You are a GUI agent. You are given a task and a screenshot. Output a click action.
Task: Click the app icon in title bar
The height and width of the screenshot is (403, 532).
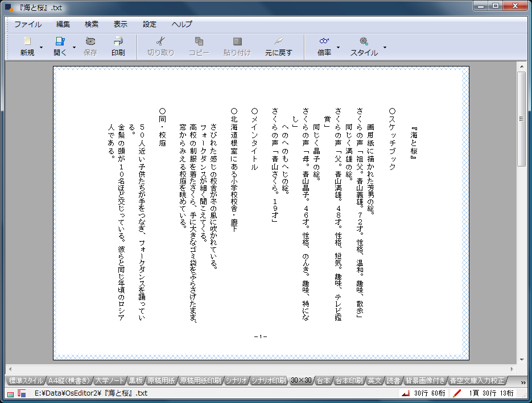coord(9,7)
